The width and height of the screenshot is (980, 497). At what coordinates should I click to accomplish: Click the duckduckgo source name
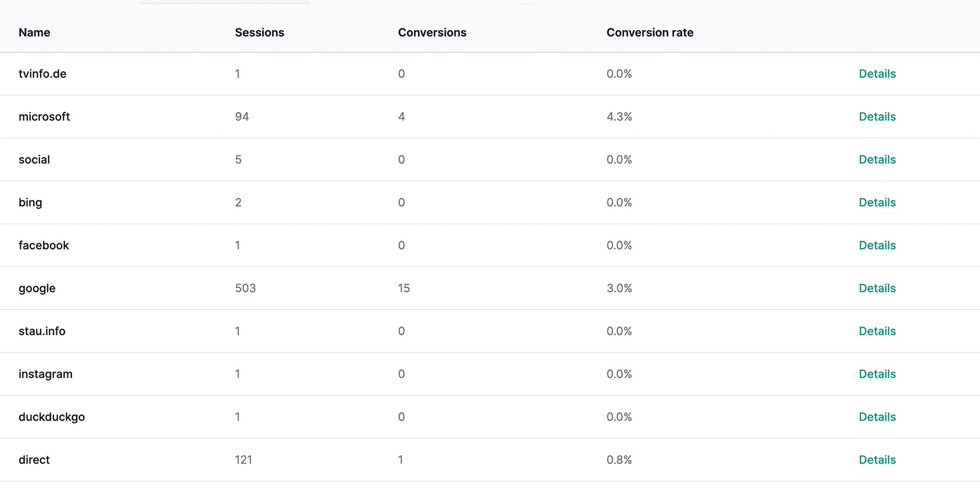click(52, 417)
